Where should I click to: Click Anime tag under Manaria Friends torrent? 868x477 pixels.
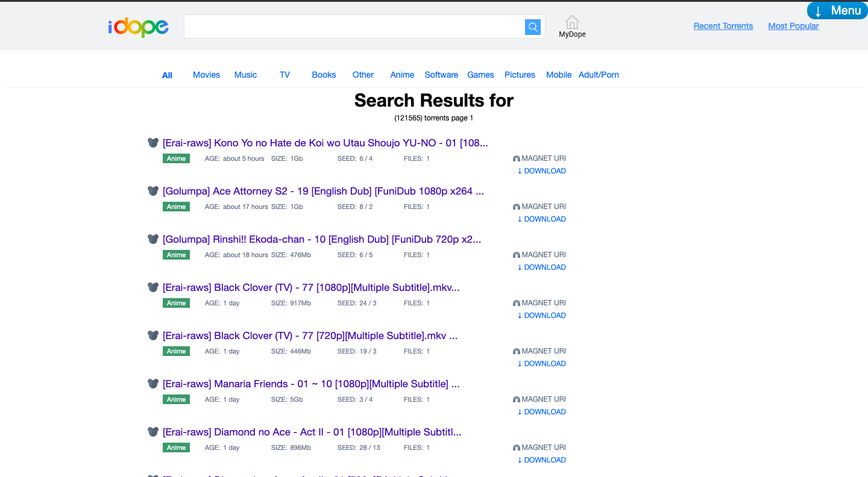click(x=176, y=399)
